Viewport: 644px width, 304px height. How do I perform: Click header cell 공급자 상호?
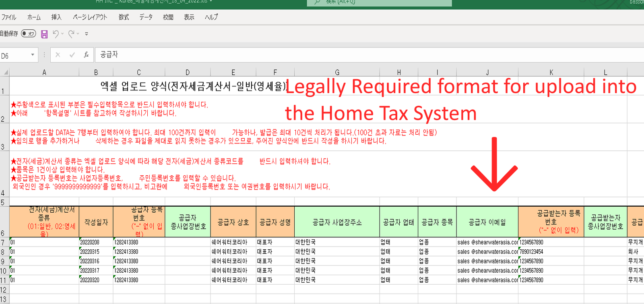pos(233,222)
